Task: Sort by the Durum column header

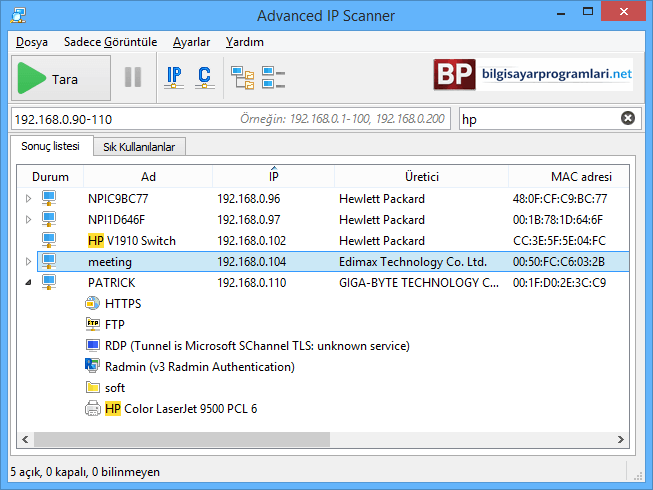Action: [x=50, y=177]
